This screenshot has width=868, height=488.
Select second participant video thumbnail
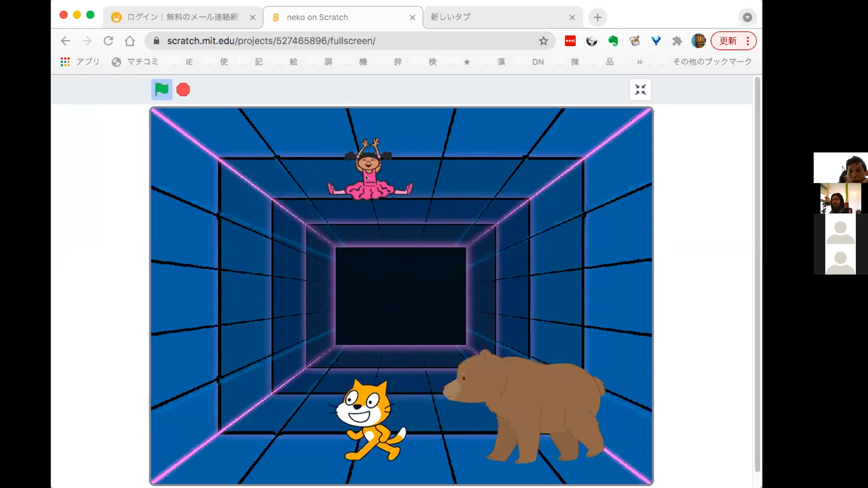(x=840, y=198)
